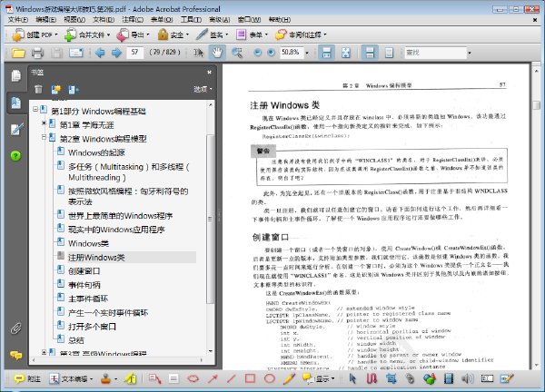Toggle single page view layout
The height and width of the screenshot is (392, 545).
pyautogui.click(x=390, y=53)
